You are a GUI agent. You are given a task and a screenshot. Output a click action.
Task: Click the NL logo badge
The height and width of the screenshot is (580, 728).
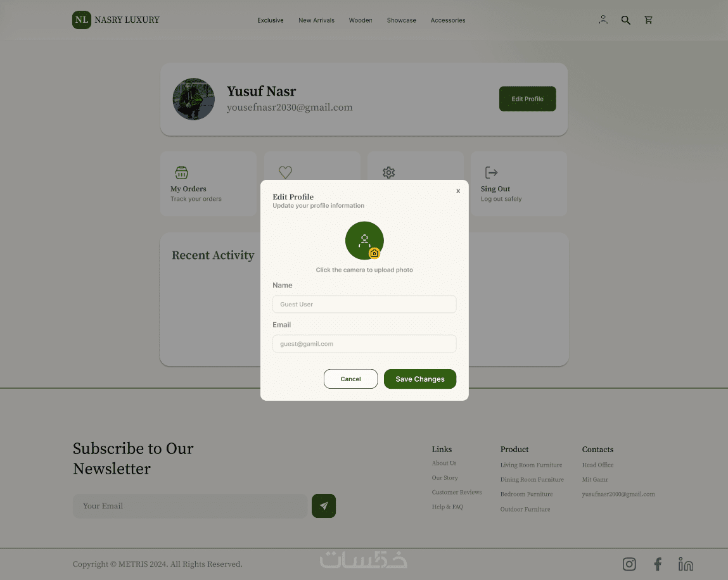82,20
